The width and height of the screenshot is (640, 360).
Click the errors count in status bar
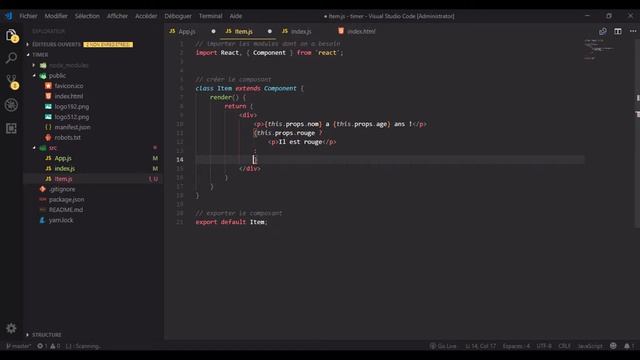[42, 346]
